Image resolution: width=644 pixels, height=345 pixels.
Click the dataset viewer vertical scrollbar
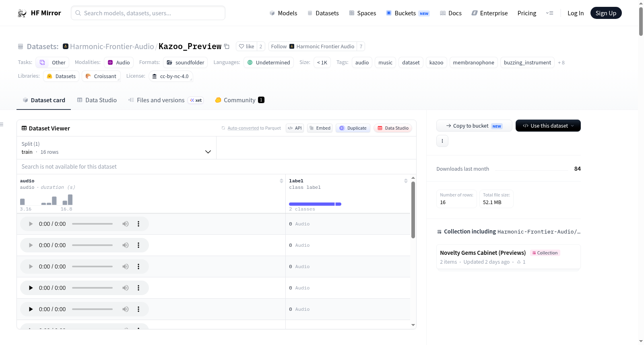point(413,210)
